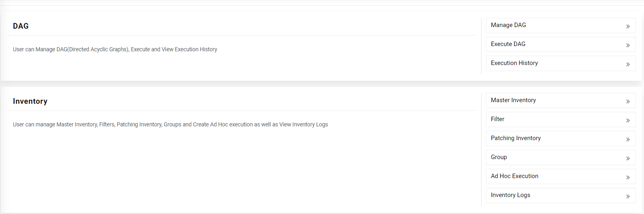The width and height of the screenshot is (644, 214).
Task: Navigate to Patching Inventory
Action: (x=516, y=138)
